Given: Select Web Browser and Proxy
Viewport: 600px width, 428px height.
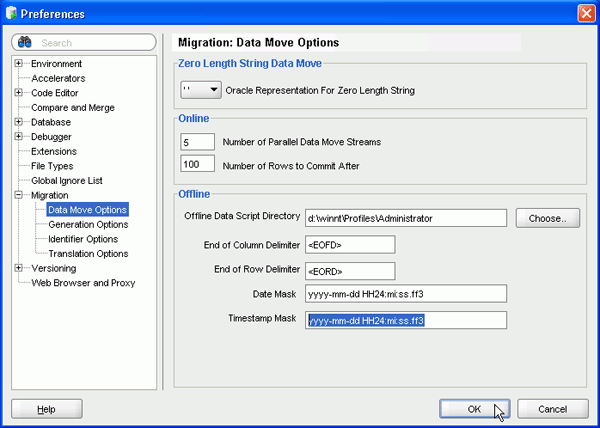Looking at the screenshot, I should [x=83, y=283].
